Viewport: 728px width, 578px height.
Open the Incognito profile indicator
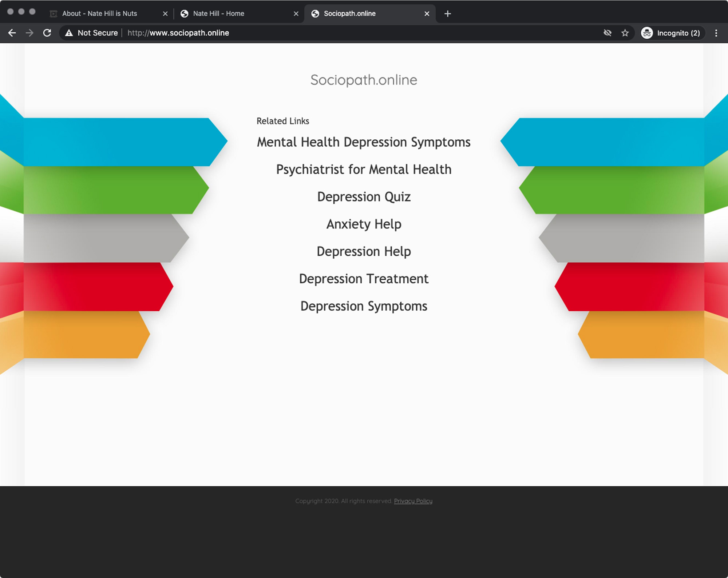pos(672,33)
